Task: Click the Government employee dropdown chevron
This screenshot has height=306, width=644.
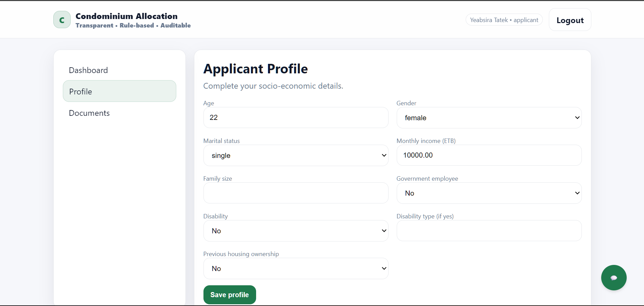Action: tap(577, 193)
